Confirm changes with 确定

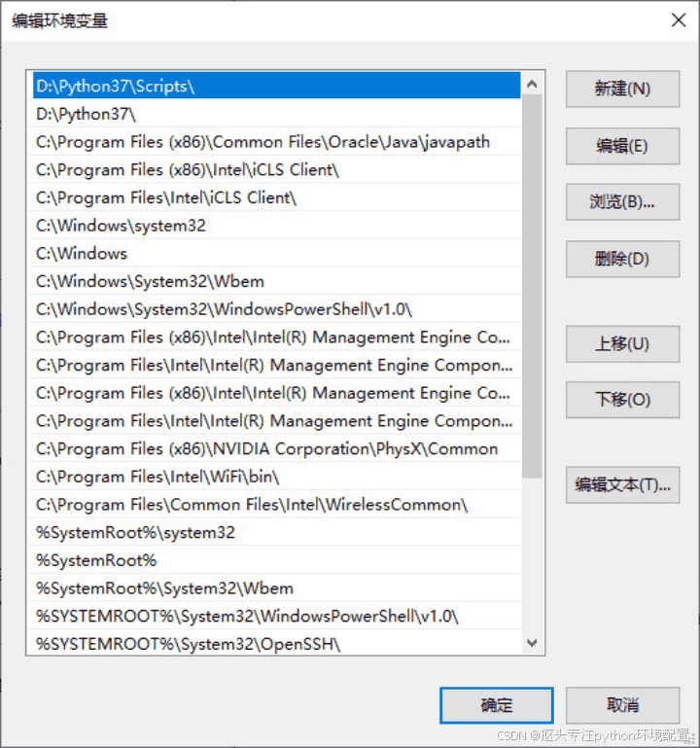(x=497, y=705)
